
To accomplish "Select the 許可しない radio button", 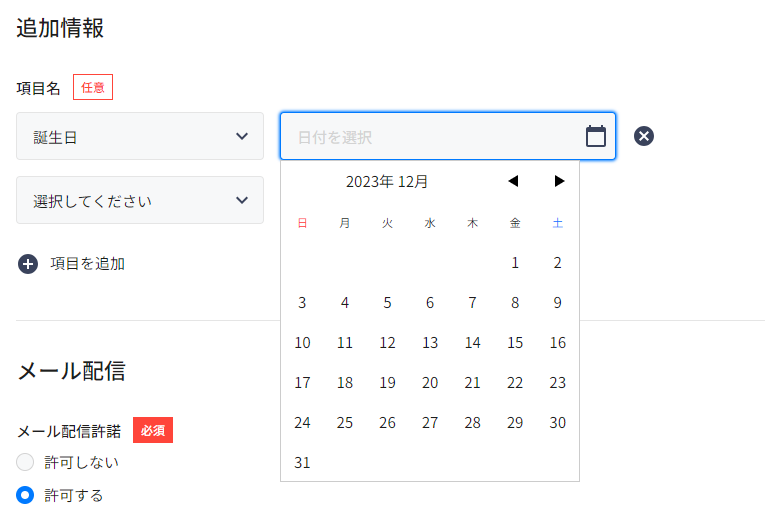I will click(25, 462).
